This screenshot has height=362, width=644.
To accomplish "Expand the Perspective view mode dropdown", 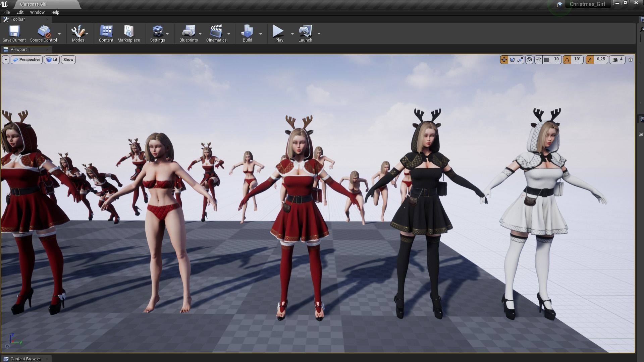I will (x=26, y=60).
